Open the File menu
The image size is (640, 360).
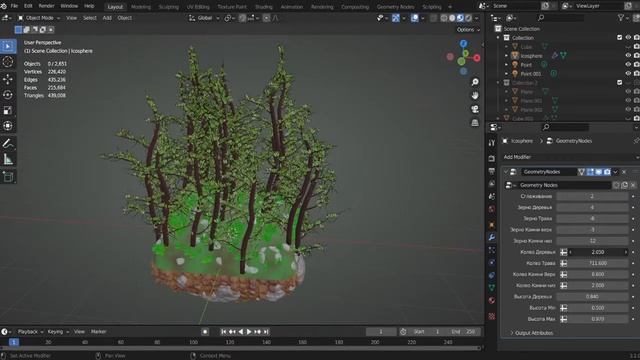coord(14,6)
